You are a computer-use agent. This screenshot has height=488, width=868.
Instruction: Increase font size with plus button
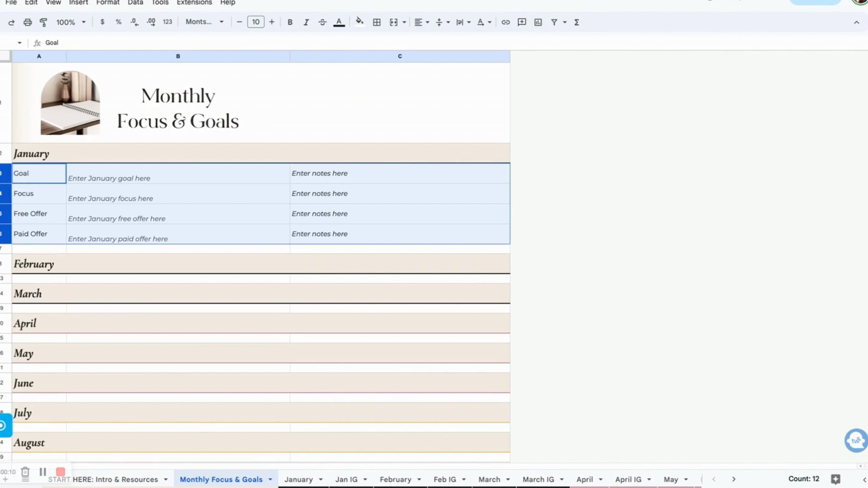click(272, 22)
